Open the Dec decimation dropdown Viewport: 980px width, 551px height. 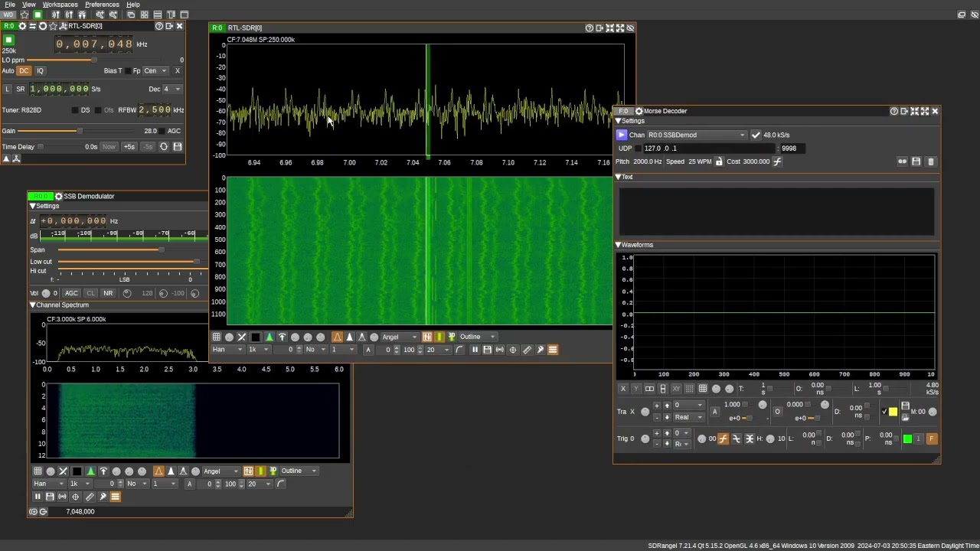(x=173, y=89)
